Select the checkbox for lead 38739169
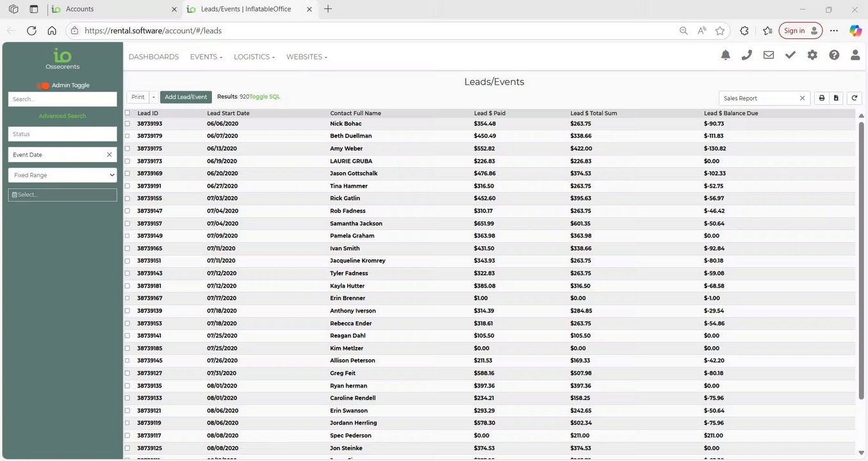 coord(127,174)
